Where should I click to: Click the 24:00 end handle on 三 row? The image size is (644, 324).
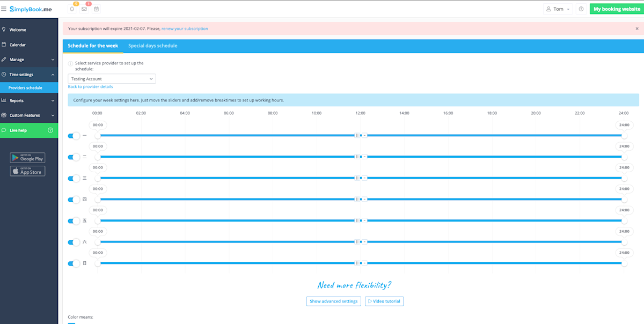tap(624, 178)
